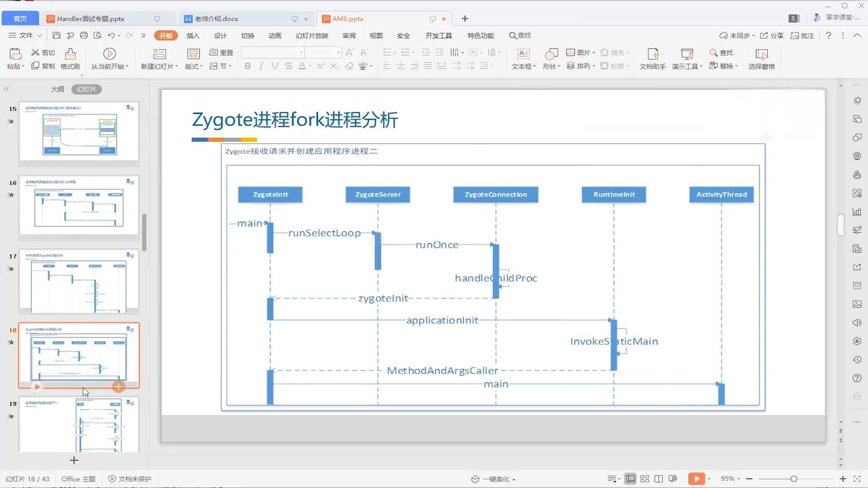Screen dimensions: 868x488
Task: Click the fit-to-window icon in status bar
Action: tap(857, 479)
